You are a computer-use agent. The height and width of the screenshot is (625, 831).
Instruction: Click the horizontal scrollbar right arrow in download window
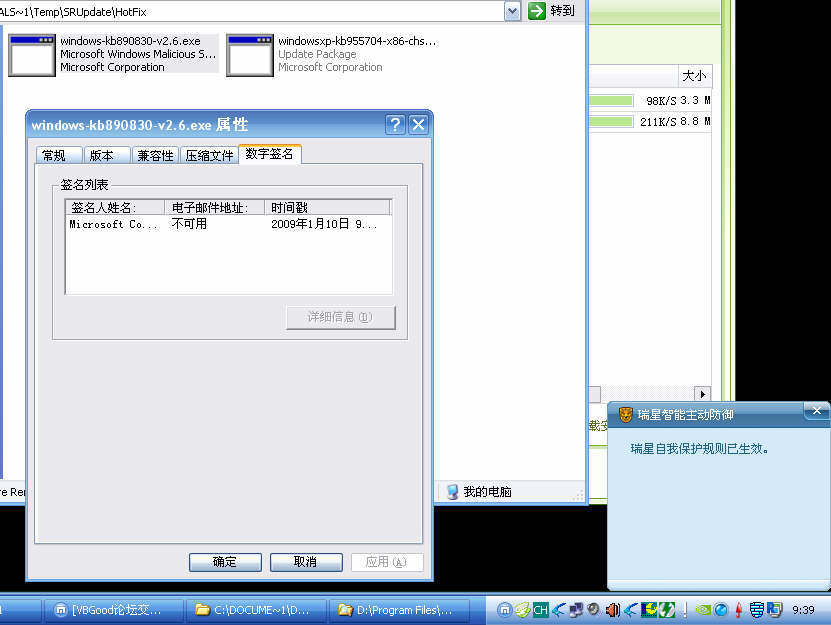pyautogui.click(x=702, y=394)
